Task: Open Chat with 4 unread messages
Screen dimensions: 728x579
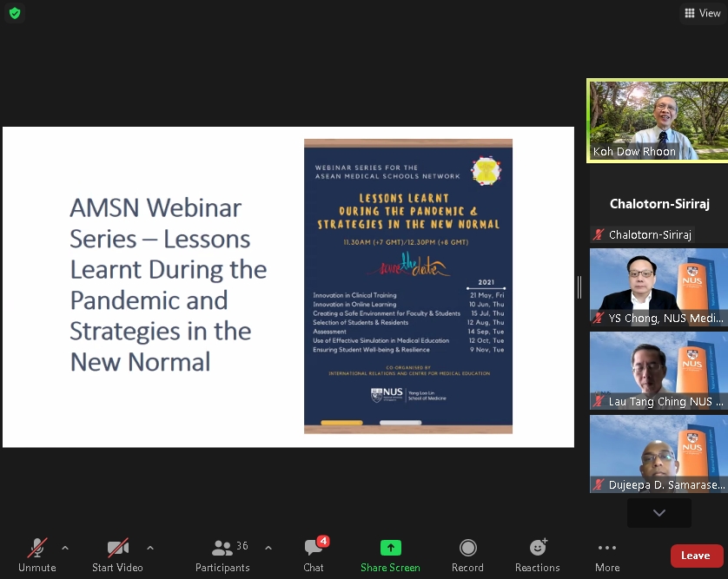Action: [314, 555]
